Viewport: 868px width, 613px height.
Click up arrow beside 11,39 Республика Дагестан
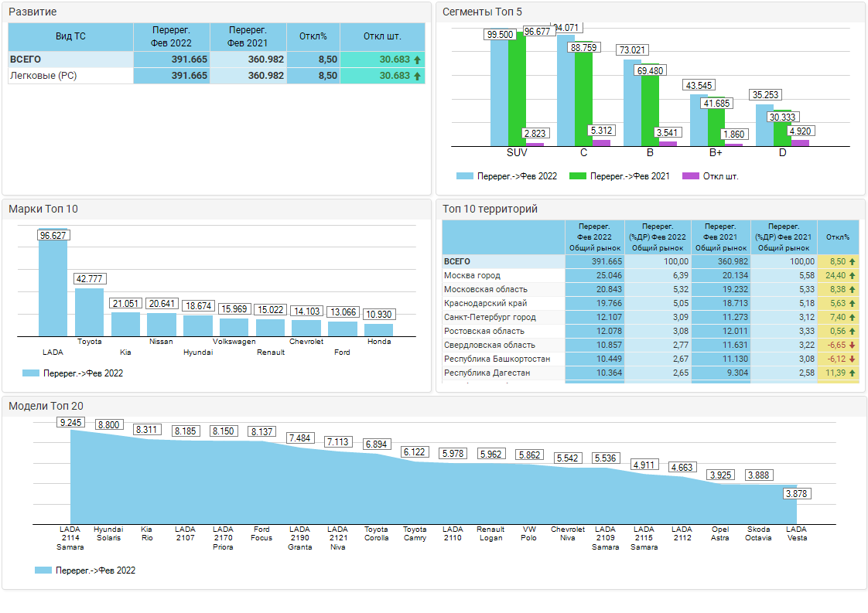tap(852, 373)
